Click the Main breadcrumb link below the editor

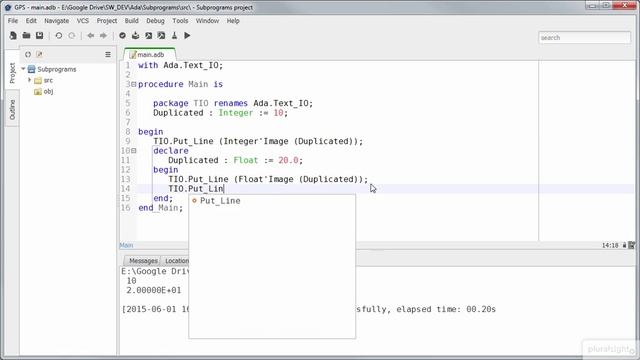click(x=126, y=245)
